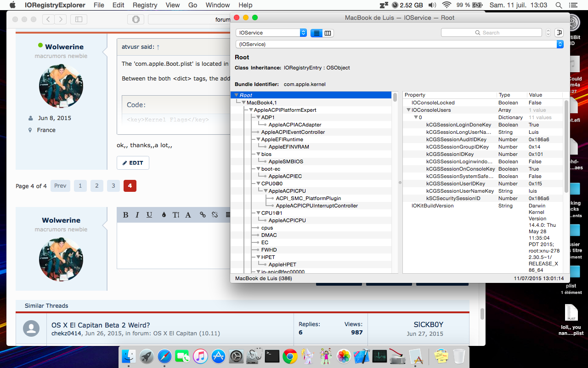
Task: Open text color droplet in reply editor
Action: [164, 215]
